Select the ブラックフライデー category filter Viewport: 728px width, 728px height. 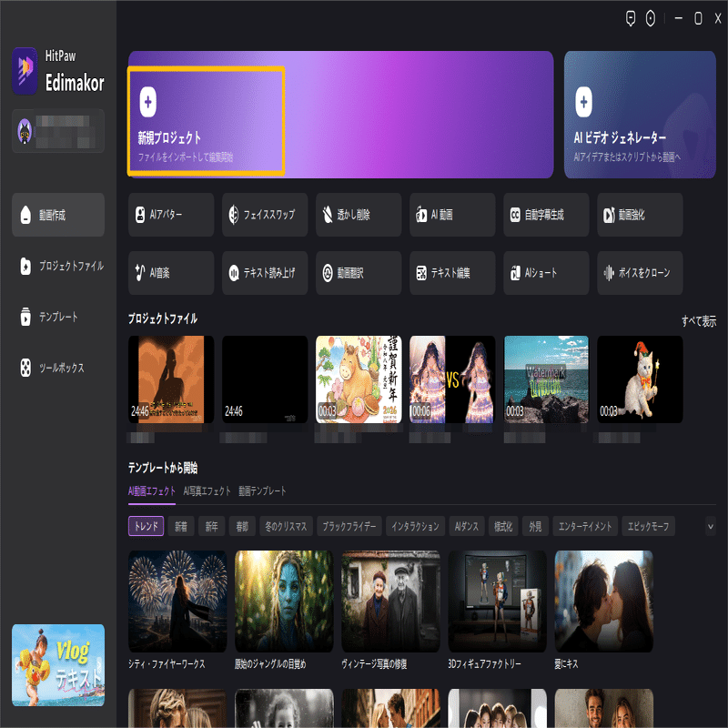pyautogui.click(x=349, y=526)
